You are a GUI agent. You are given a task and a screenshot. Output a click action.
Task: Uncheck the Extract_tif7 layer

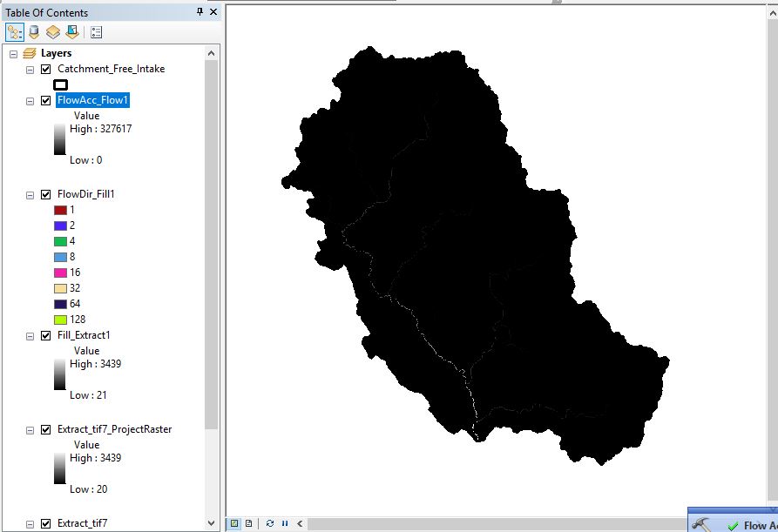coord(45,523)
